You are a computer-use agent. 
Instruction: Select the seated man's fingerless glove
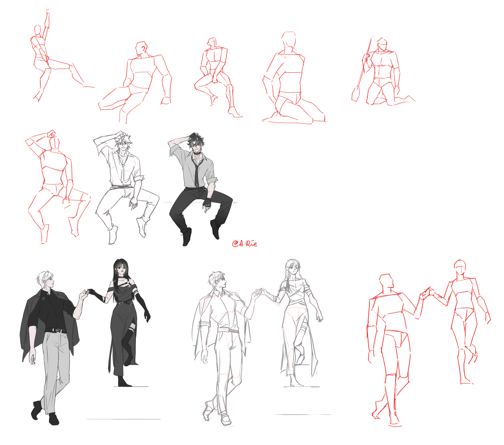click(x=207, y=202)
